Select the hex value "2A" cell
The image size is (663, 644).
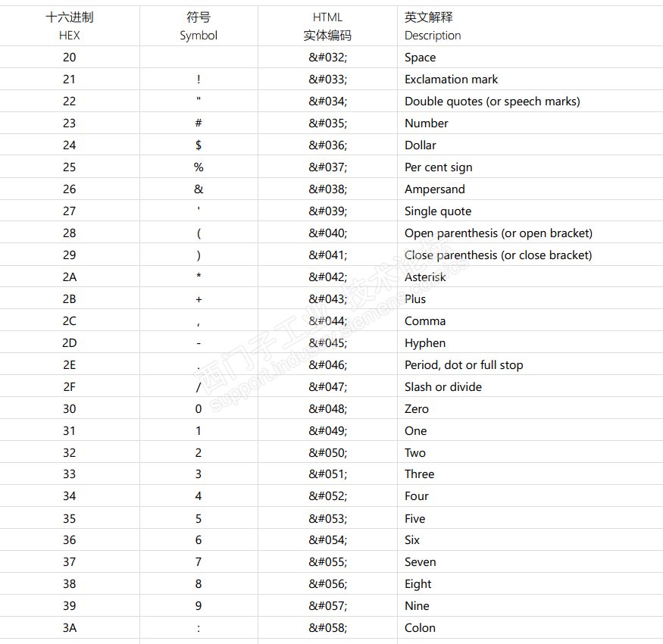70,277
